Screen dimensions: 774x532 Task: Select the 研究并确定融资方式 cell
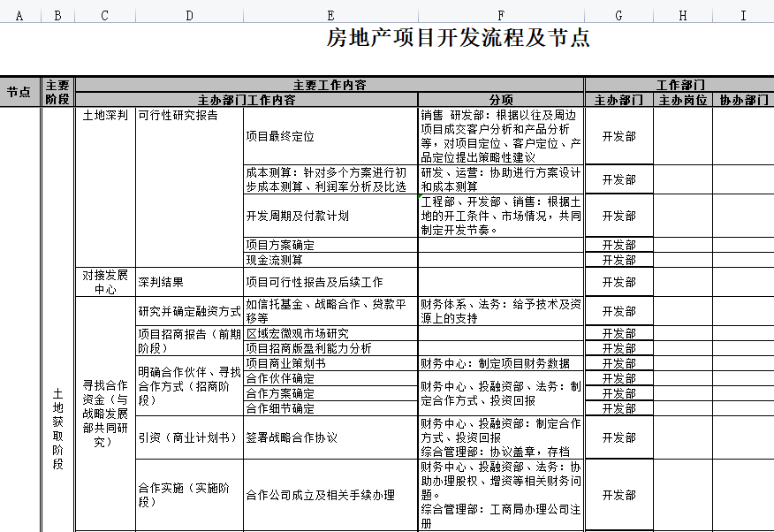click(x=190, y=311)
